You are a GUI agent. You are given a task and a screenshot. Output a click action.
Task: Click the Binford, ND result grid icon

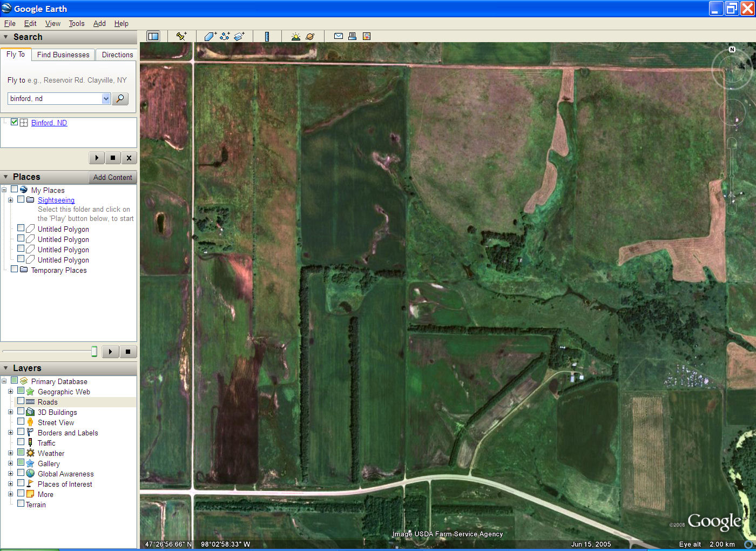click(x=24, y=123)
